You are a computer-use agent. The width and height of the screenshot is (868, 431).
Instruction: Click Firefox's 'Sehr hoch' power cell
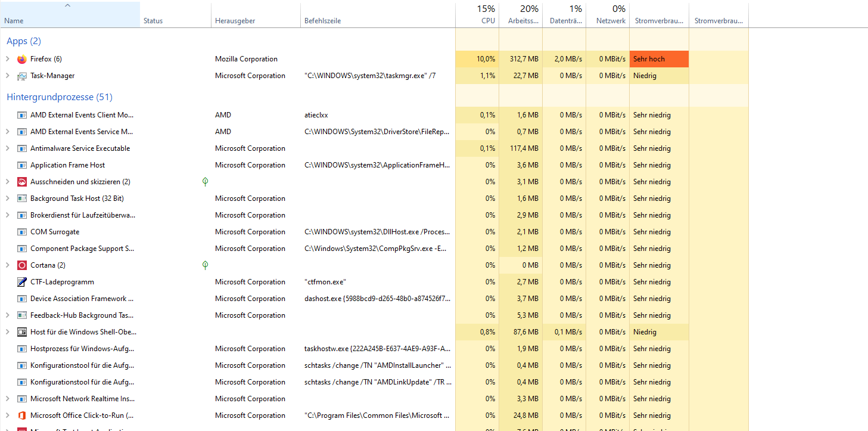point(659,59)
